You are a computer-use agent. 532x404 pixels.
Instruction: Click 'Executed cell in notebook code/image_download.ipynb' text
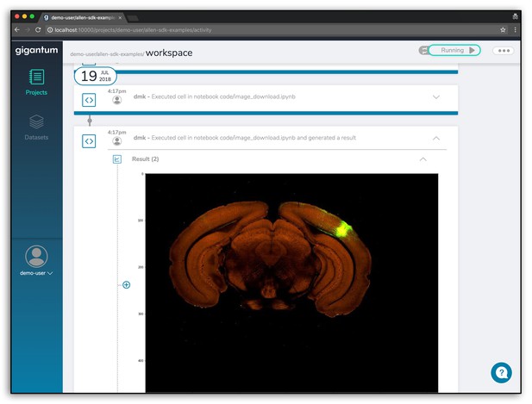click(x=223, y=96)
